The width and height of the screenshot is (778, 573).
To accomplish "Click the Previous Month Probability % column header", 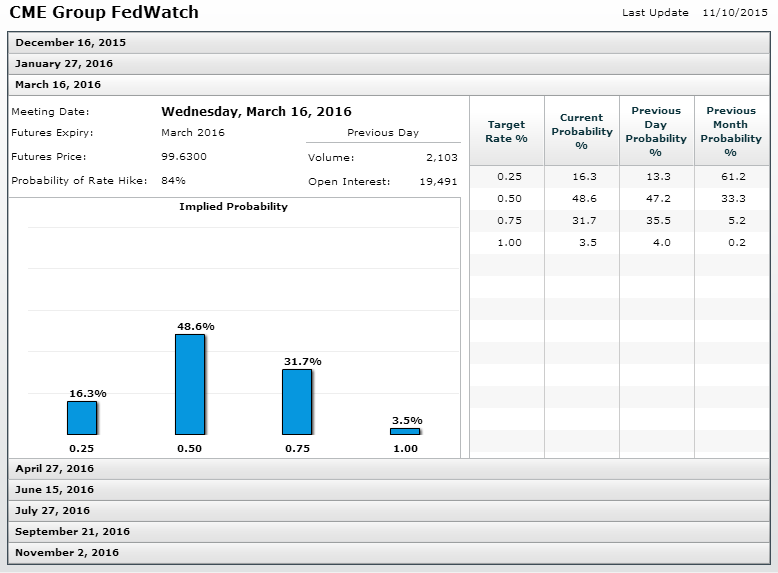I will tap(731, 131).
